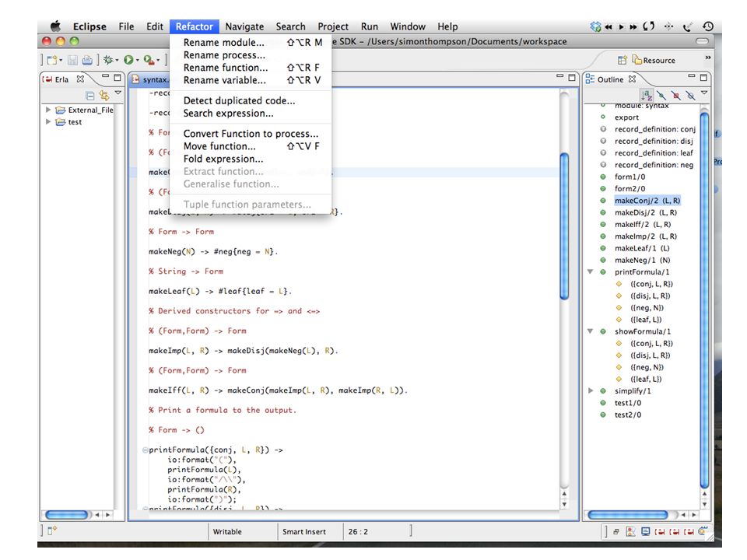747x560 pixels.
Task: Open the Erla navigator view menu triangle
Action: 118,93
